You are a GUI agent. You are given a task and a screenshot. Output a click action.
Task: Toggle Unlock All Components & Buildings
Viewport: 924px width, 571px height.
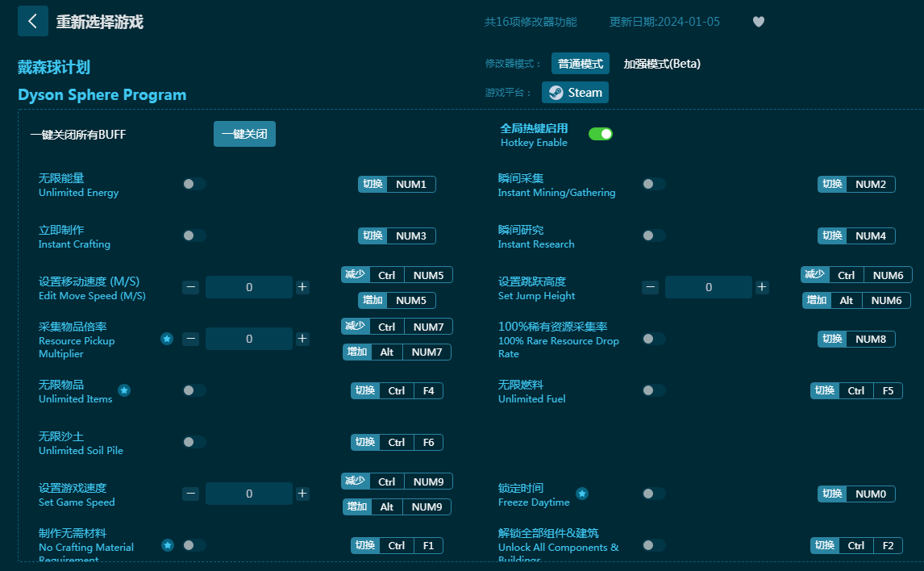tap(654, 545)
